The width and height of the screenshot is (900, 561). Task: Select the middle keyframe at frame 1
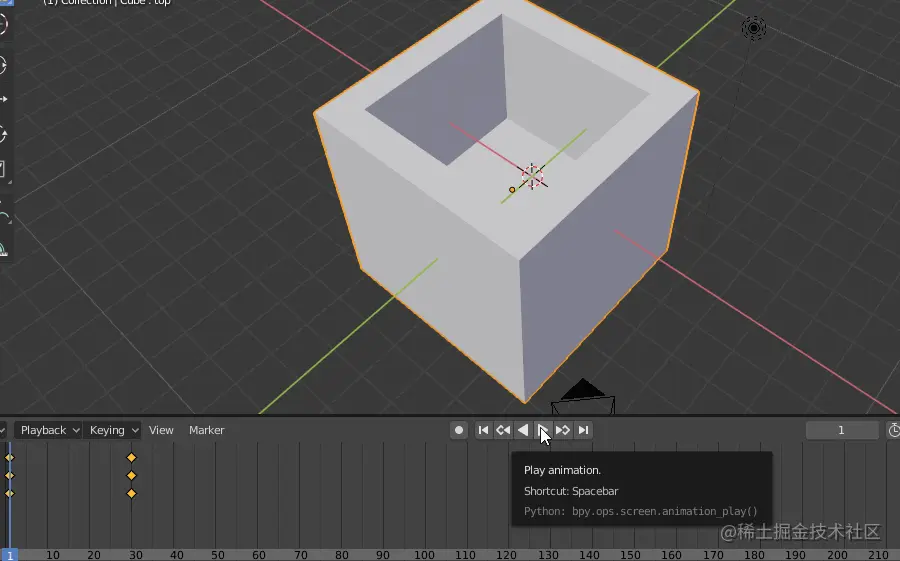click(9, 475)
